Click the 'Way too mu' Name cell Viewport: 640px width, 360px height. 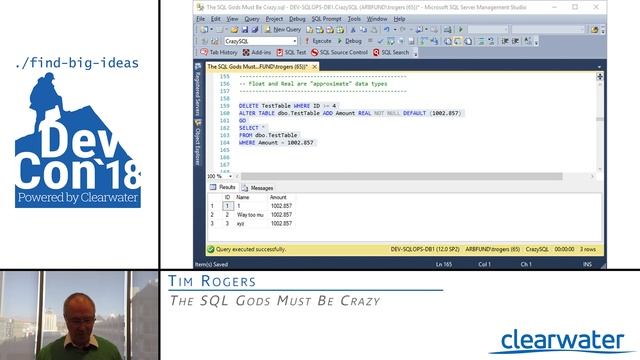[251, 215]
